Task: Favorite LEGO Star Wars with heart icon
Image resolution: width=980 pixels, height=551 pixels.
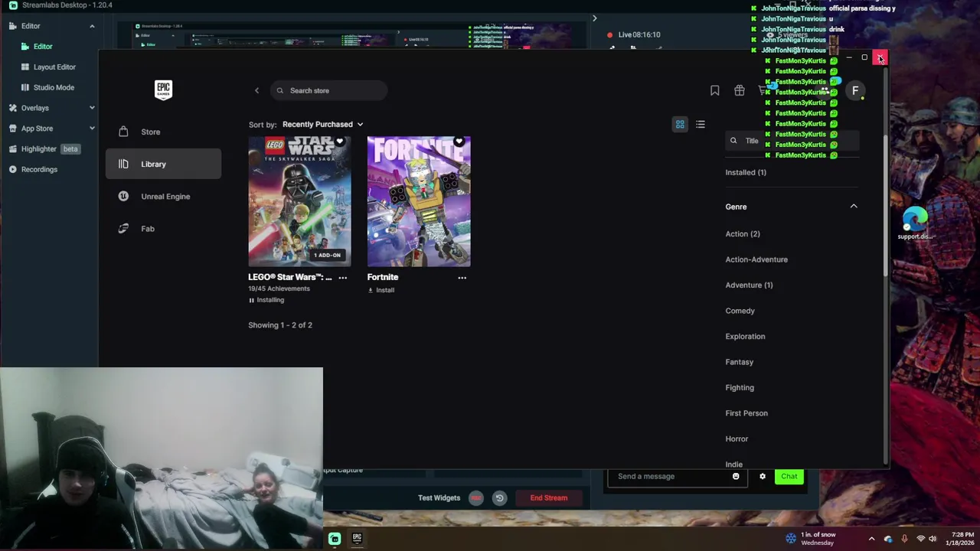Action: (340, 142)
